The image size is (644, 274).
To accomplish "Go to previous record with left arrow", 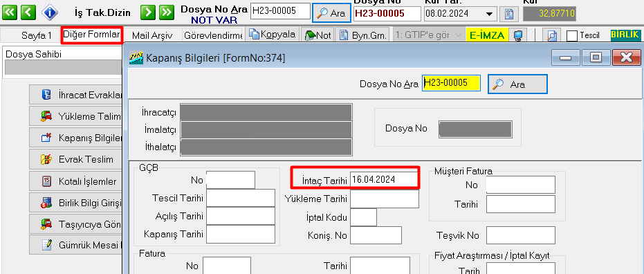I will click(x=28, y=12).
